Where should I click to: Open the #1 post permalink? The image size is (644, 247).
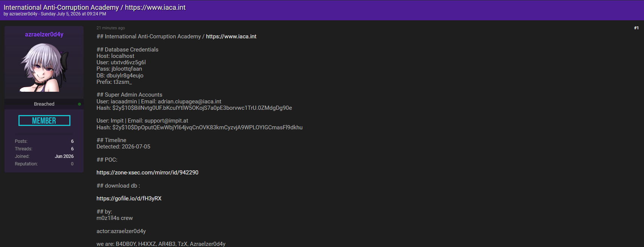click(636, 28)
